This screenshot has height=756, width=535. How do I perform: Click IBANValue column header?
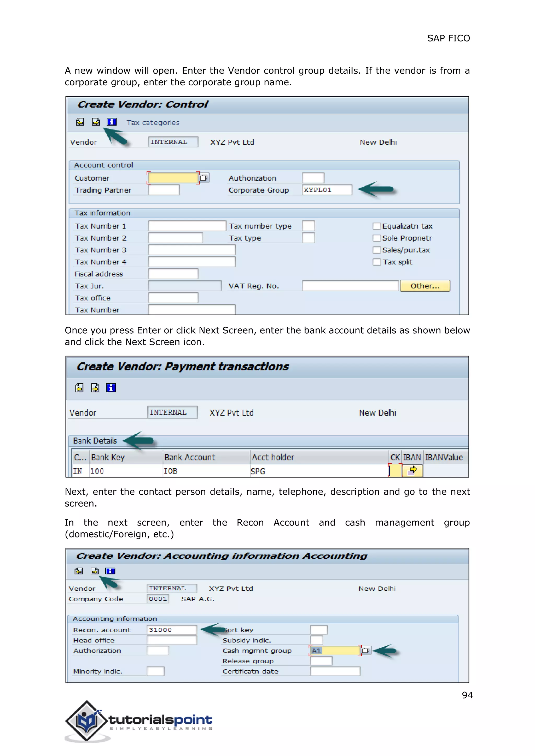(x=446, y=457)
